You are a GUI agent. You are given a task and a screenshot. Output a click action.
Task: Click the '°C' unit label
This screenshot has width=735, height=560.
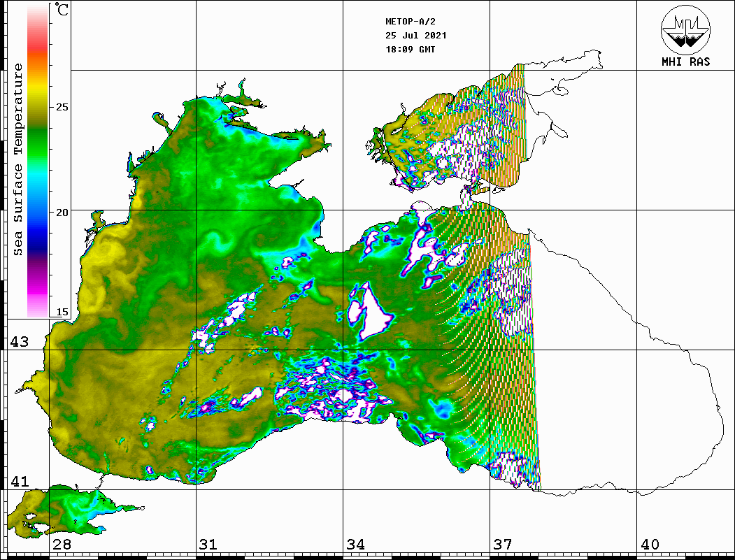tap(62, 9)
